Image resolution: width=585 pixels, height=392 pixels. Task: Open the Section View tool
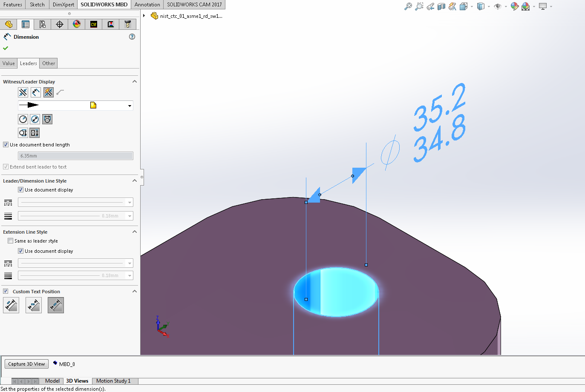point(441,6)
